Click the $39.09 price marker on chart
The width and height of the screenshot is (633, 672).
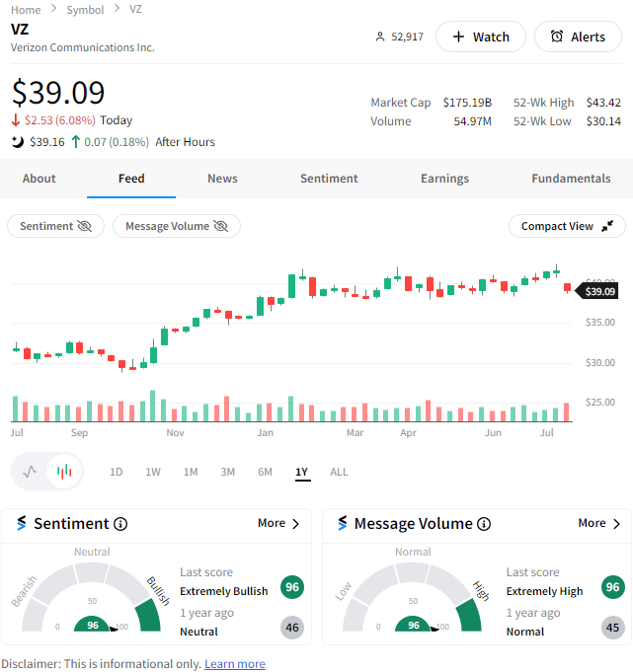(599, 291)
